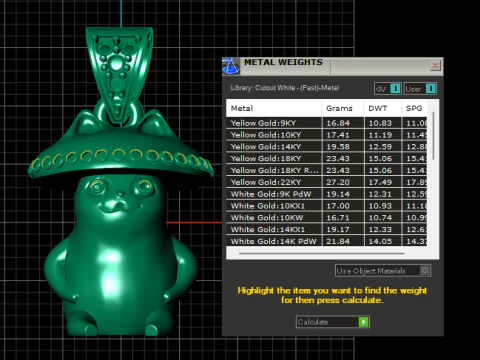Select the Yellow Gold:22KY row
Image resolution: width=480 pixels, height=360 pixels.
click(327, 182)
